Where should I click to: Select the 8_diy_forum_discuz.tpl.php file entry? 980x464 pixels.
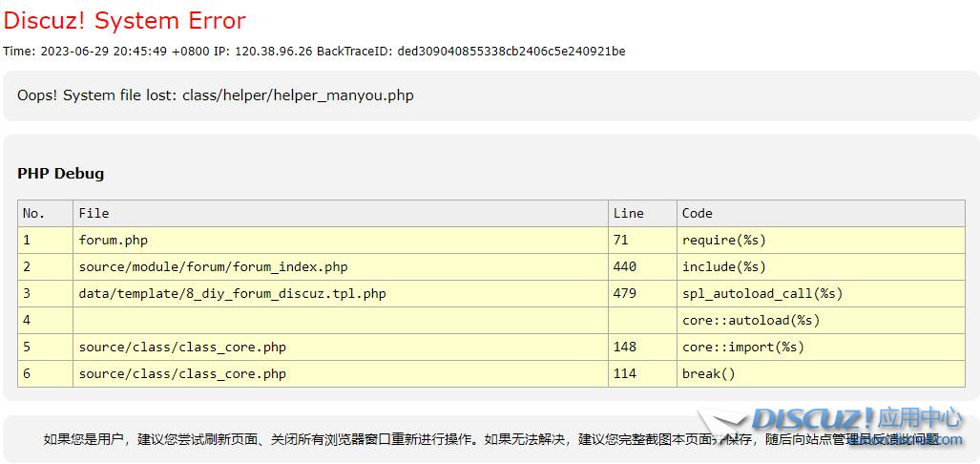click(x=232, y=293)
